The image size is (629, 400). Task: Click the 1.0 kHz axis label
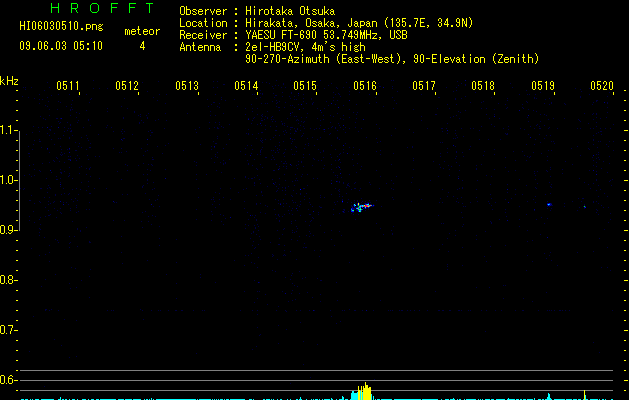pyautogui.click(x=8, y=180)
